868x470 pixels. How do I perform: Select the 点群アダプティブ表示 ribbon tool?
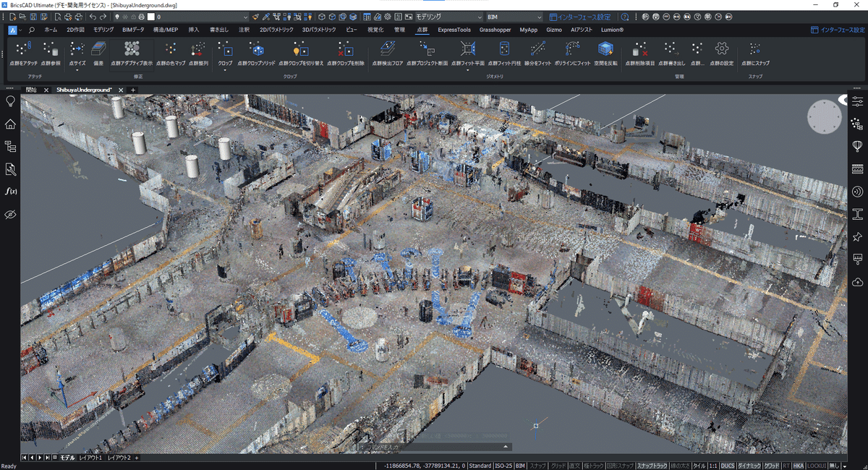click(132, 49)
